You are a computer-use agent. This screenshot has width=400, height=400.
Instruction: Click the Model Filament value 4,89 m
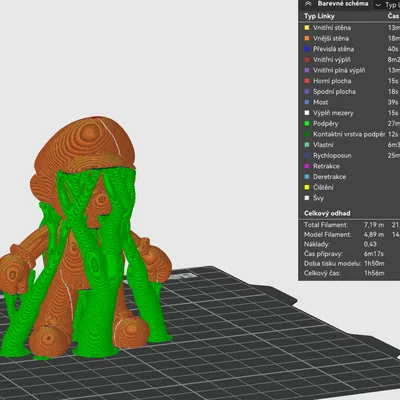pyautogui.click(x=374, y=235)
